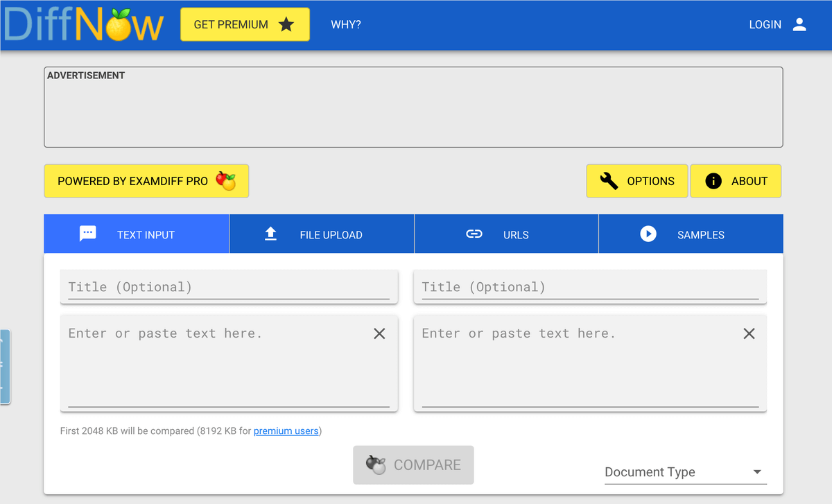The width and height of the screenshot is (832, 504).
Task: Click the upload arrow icon
Action: click(x=270, y=234)
